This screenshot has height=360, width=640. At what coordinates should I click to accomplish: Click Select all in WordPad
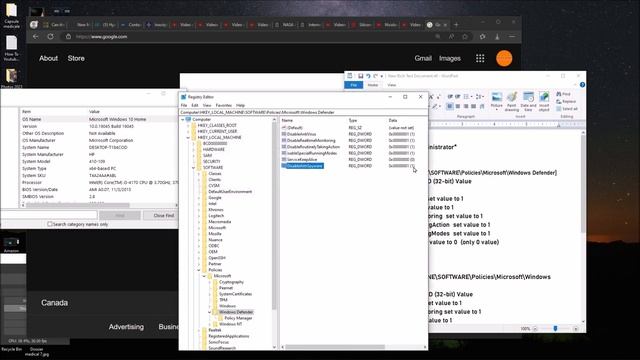[567, 109]
